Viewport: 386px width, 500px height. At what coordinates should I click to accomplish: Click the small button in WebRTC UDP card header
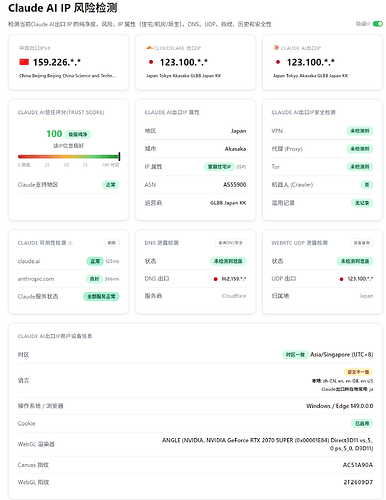coord(362,243)
